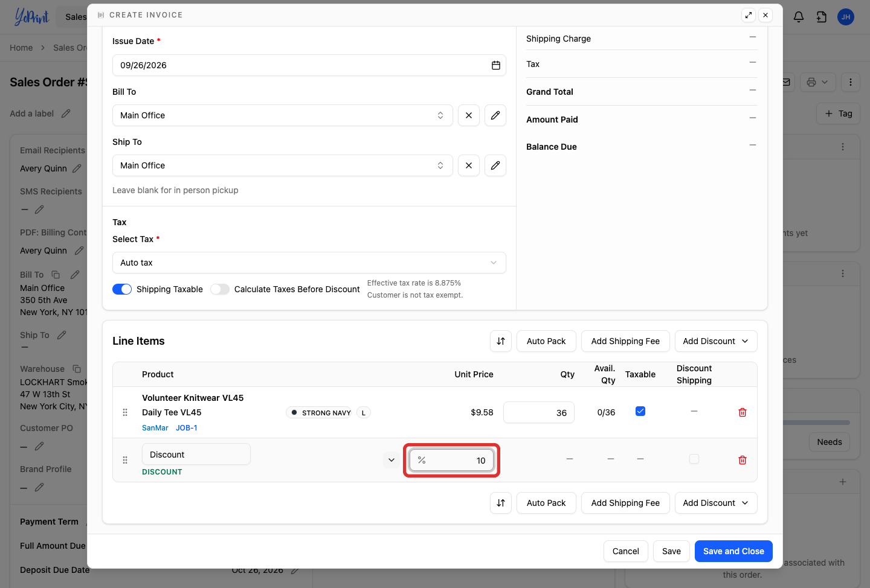Click the top sort line items icon

(x=501, y=341)
